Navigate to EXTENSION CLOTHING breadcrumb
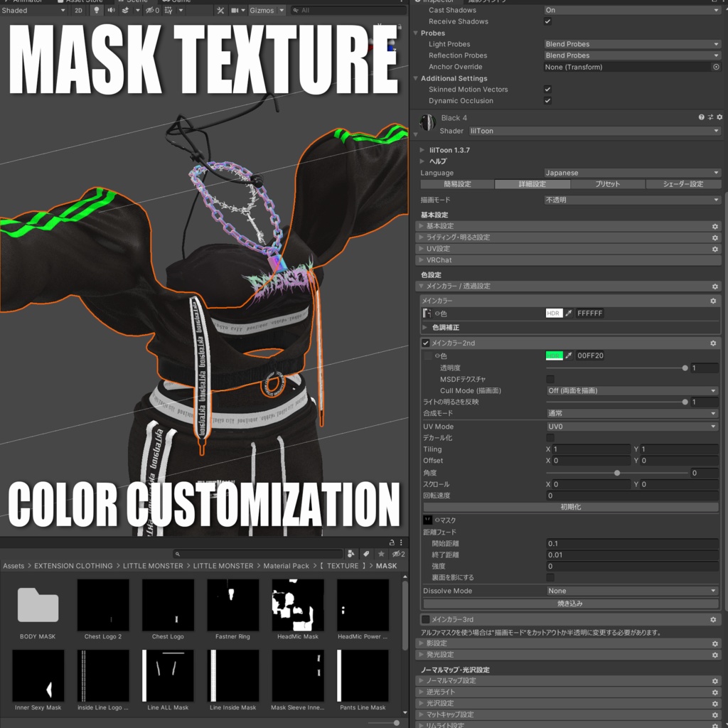Image resolution: width=728 pixels, height=728 pixels. [73, 566]
